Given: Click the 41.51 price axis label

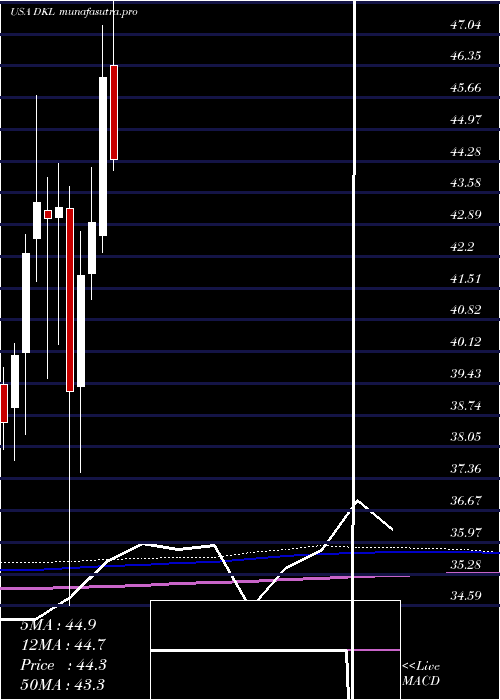Looking at the screenshot, I should pyautogui.click(x=466, y=279).
